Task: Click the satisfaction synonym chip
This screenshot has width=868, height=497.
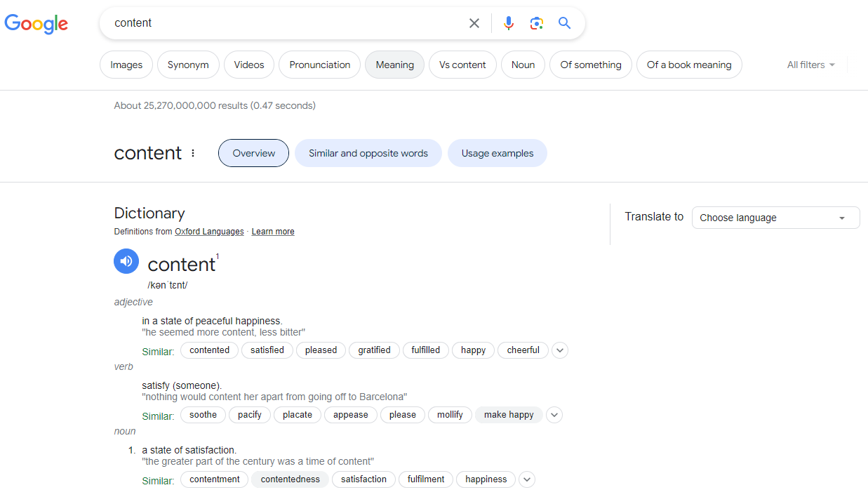Action: 364,479
